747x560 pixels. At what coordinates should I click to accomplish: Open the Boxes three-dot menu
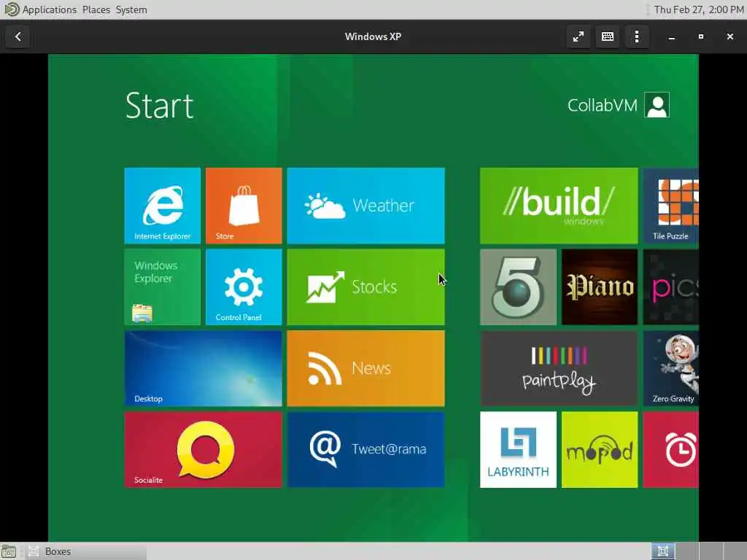click(637, 36)
